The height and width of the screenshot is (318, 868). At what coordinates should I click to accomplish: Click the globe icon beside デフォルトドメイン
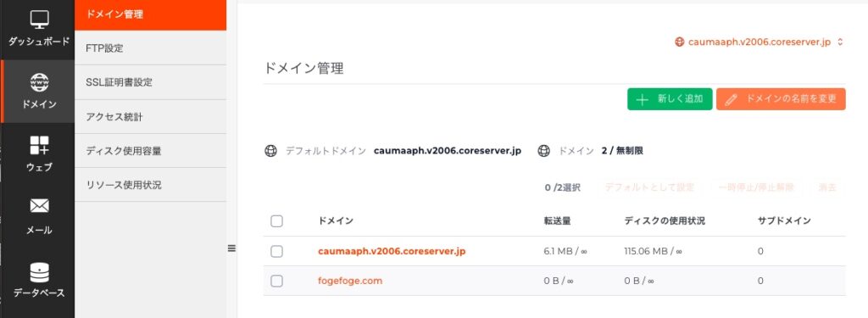[270, 151]
